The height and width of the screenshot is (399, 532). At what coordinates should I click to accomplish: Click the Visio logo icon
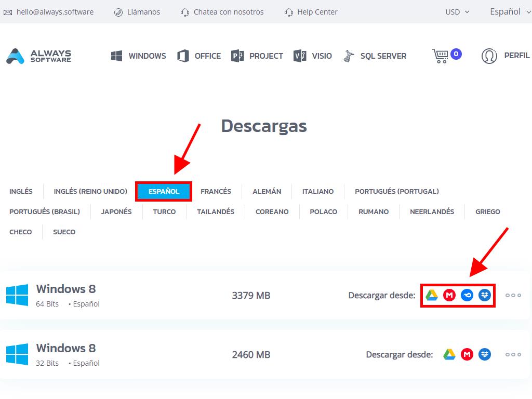[300, 56]
